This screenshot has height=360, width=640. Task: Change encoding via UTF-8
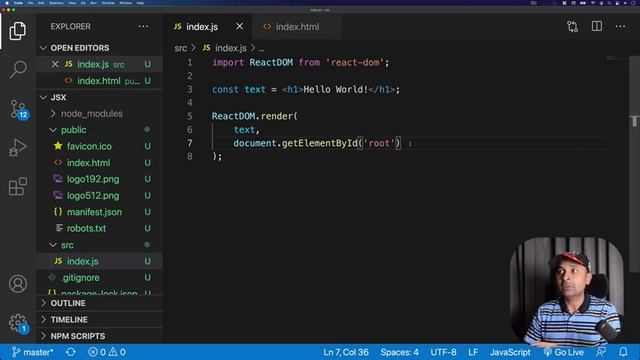443,352
